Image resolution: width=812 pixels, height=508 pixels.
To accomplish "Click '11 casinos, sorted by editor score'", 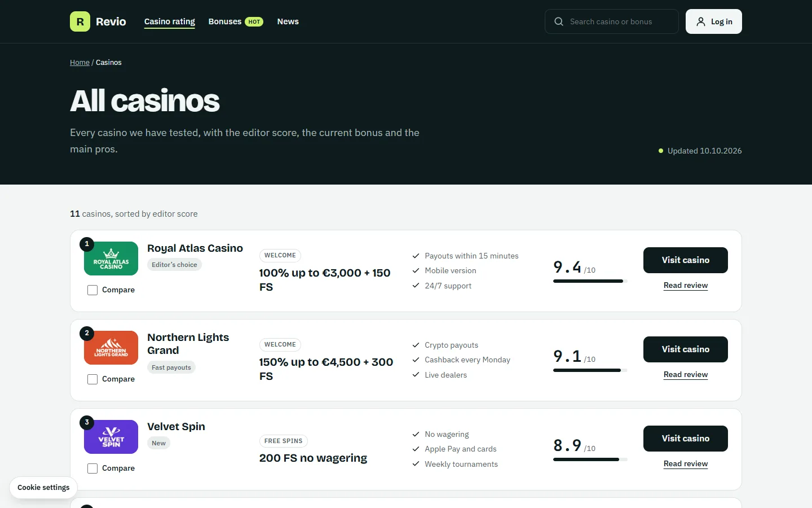I will [x=134, y=214].
